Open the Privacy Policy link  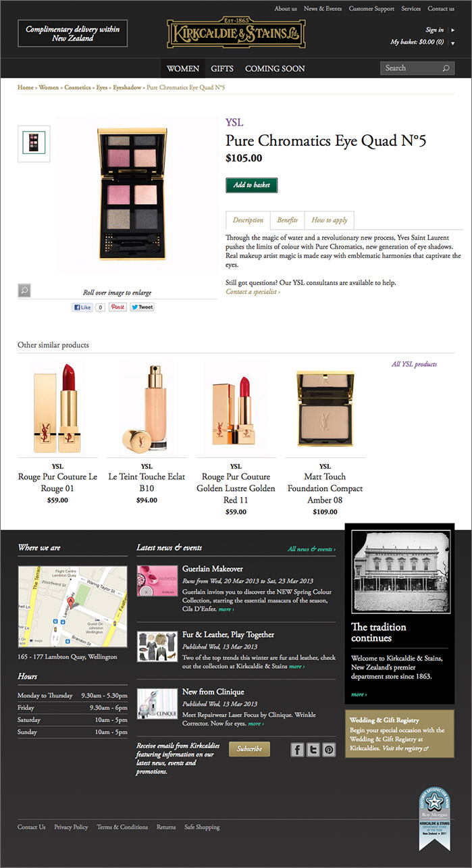(71, 827)
